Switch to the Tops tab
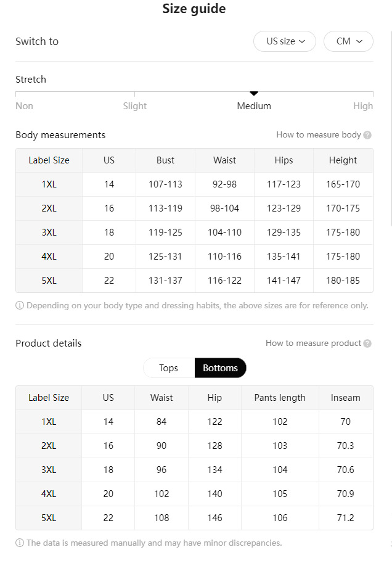Viewport: 392px width, 563px height. 168,368
